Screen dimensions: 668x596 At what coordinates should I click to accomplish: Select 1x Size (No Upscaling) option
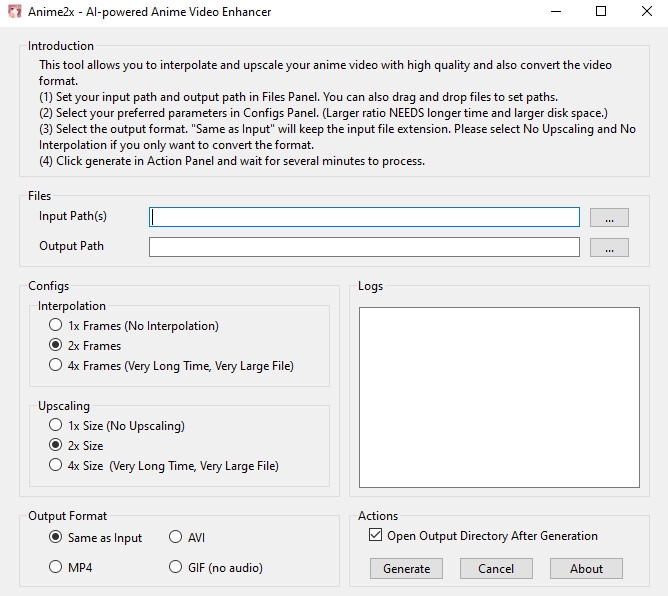pos(56,425)
